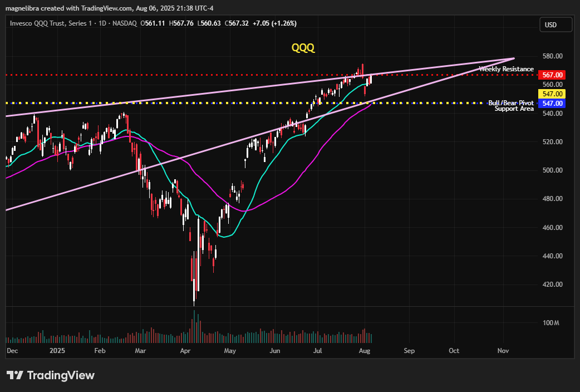580x392 pixels.
Task: Click the 520.00 price axis label
Action: (x=553, y=142)
